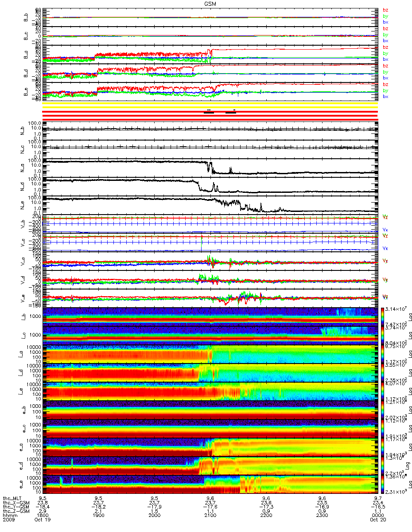Screen dimensions: 412x532
Task: Click the 23.8 X-GSM value
Action: tap(43, 502)
